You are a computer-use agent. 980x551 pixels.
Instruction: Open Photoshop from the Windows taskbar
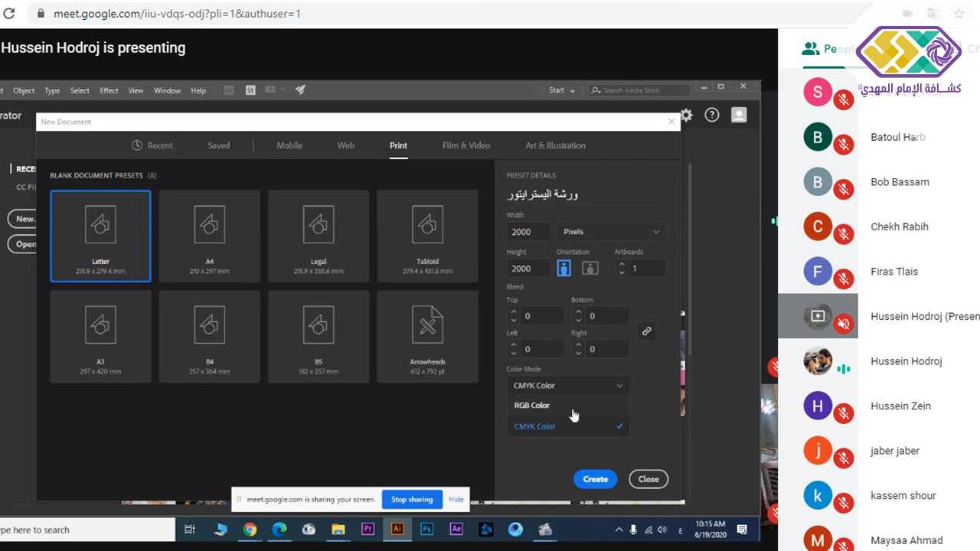[426, 529]
